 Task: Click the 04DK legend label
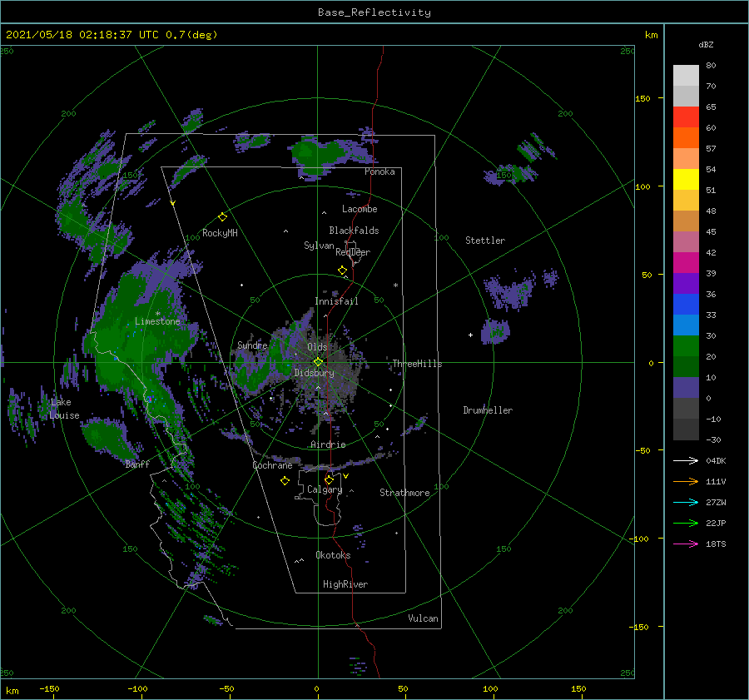(x=716, y=460)
